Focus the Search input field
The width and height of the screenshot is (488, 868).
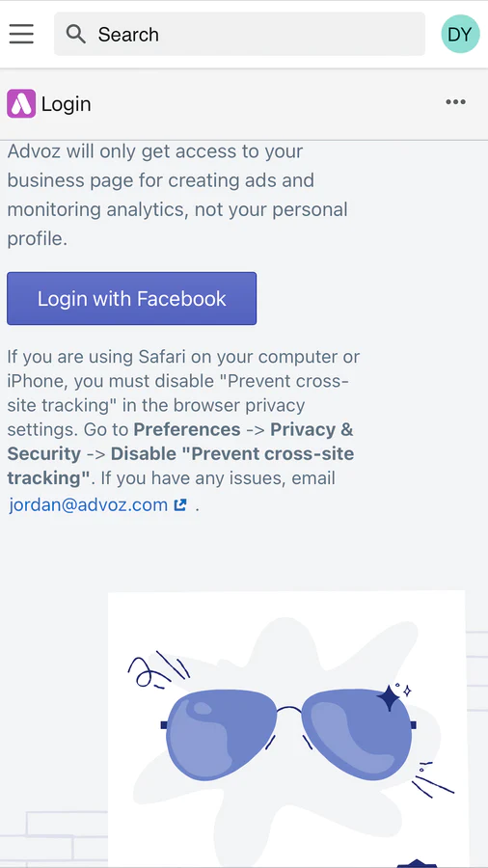(x=239, y=35)
